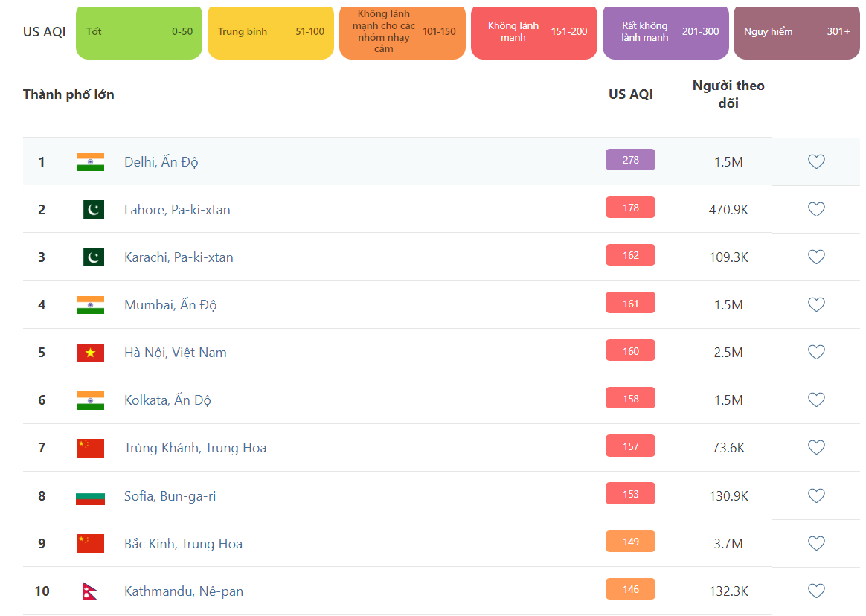The height and width of the screenshot is (616, 866).
Task: Open the Kathmandu, Nê-pan link
Action: pos(183,591)
